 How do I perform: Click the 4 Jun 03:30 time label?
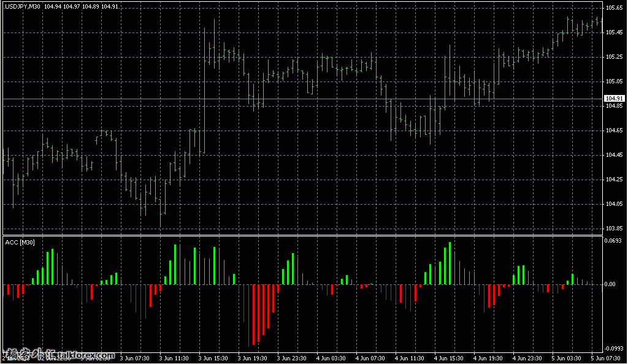331,358
